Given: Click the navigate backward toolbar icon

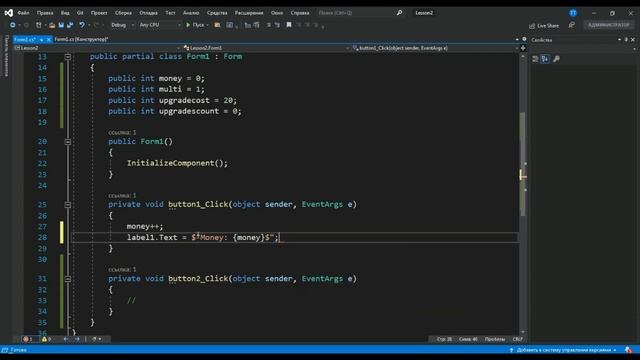Looking at the screenshot, I should (13, 25).
